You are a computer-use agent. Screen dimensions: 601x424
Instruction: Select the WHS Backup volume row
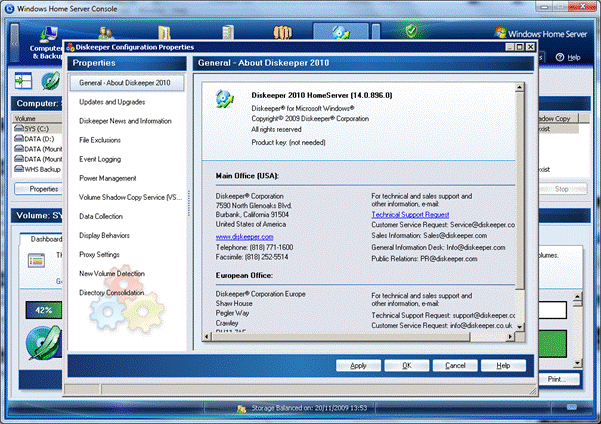38,169
